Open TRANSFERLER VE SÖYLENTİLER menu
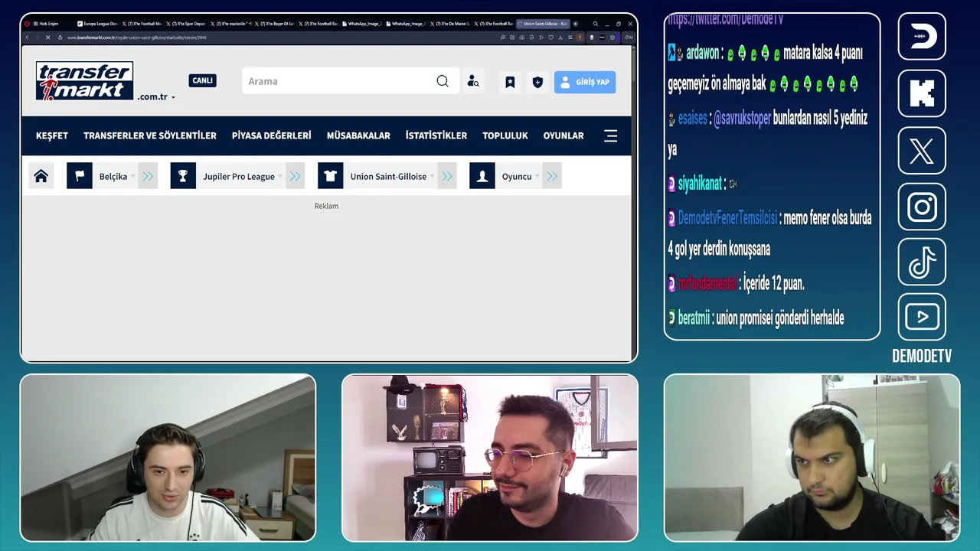The height and width of the screenshot is (551, 980). [150, 135]
